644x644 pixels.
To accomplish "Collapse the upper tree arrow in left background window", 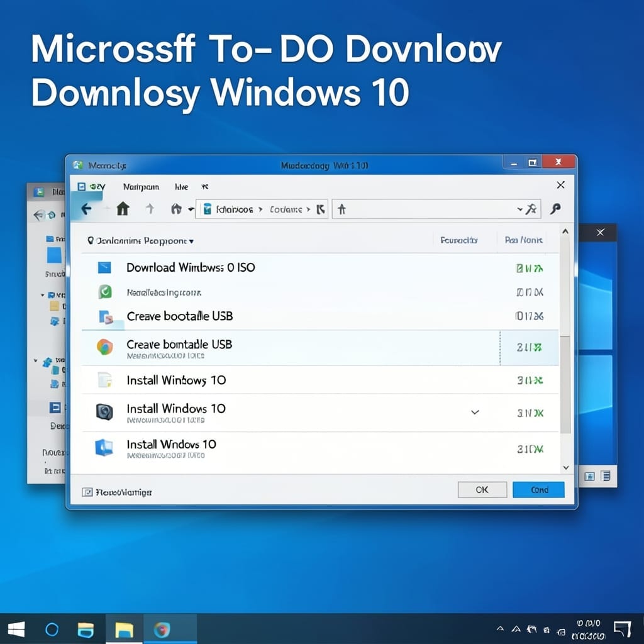I will (42, 295).
